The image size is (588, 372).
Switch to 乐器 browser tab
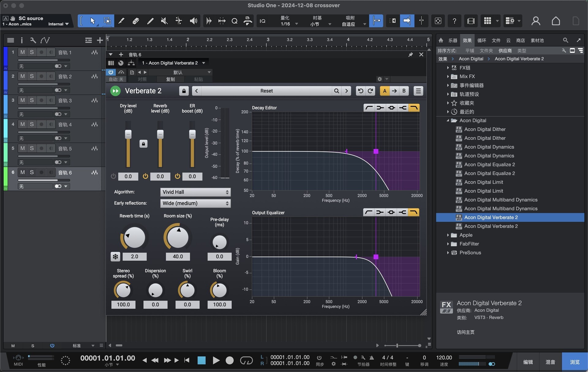[453, 40]
